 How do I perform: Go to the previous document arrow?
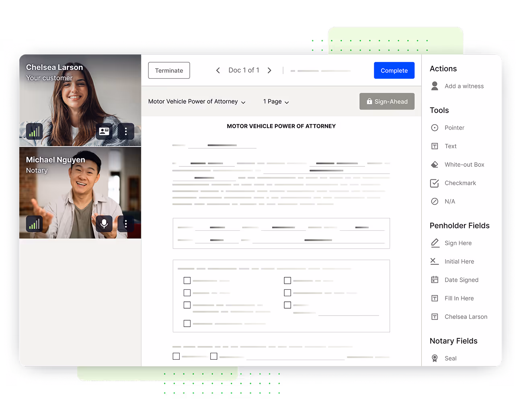tap(218, 70)
